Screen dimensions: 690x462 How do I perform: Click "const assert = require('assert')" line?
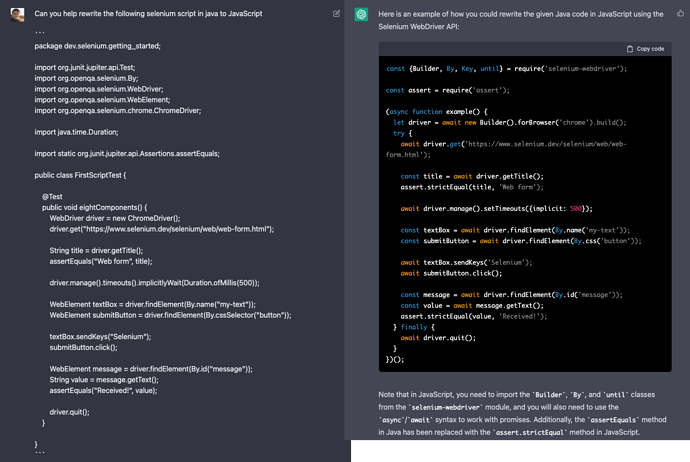448,90
